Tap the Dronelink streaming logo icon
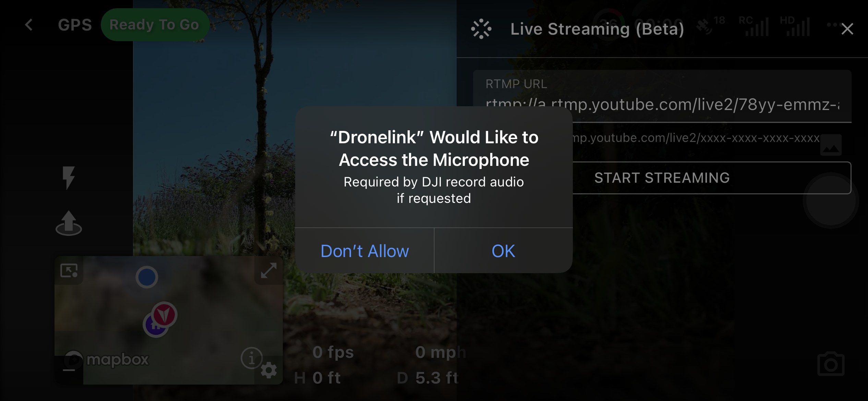The width and height of the screenshot is (868, 401). (481, 29)
